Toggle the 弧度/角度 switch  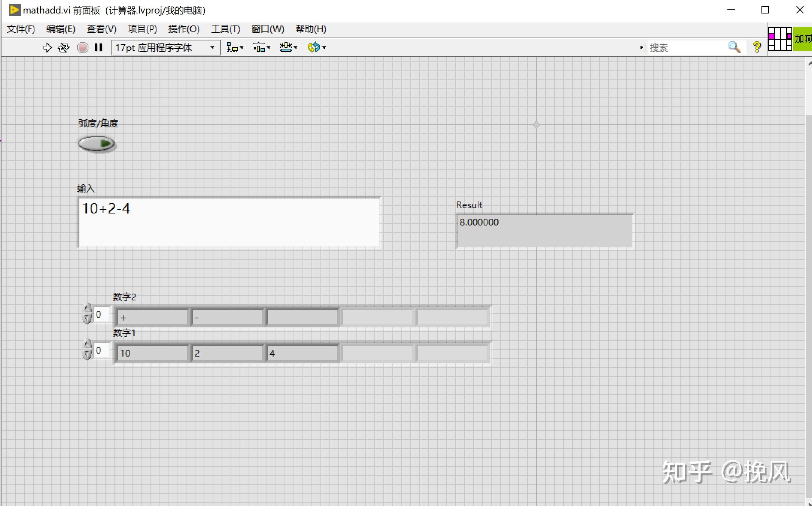click(97, 144)
